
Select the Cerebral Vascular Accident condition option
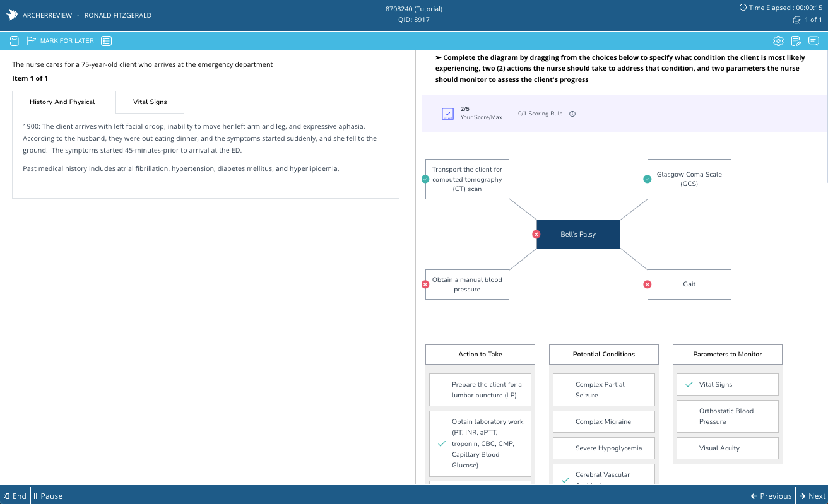click(603, 475)
